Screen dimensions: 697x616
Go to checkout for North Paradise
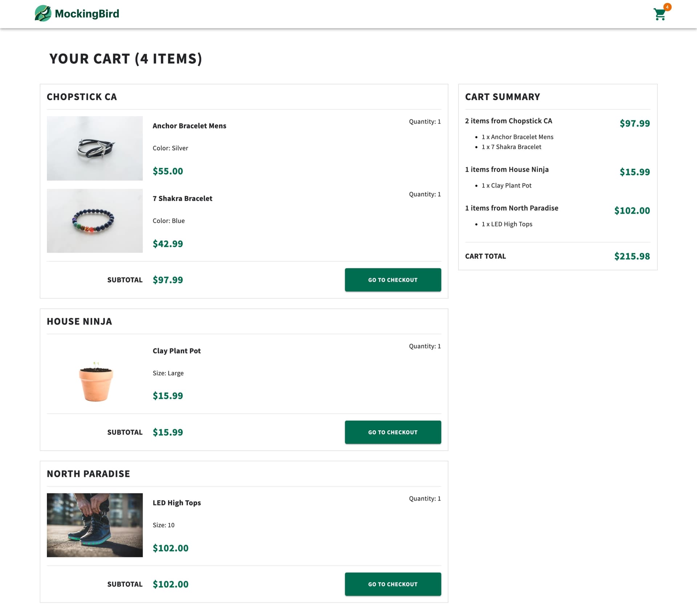pyautogui.click(x=393, y=584)
